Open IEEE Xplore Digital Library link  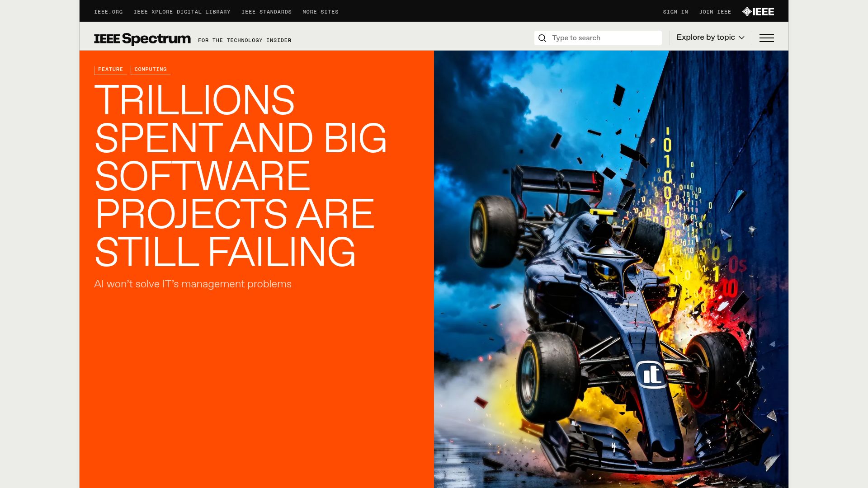pyautogui.click(x=182, y=12)
